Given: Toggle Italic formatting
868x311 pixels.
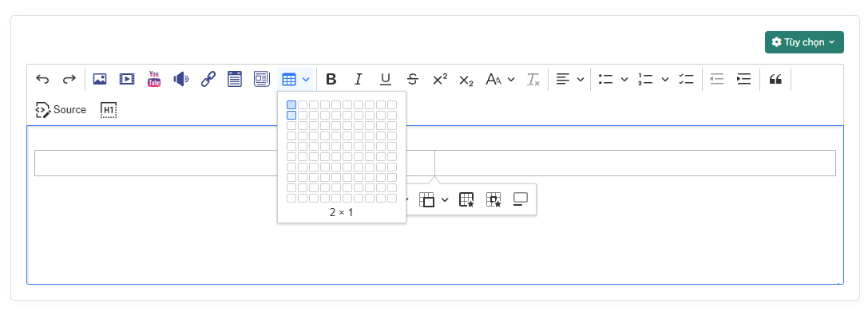Looking at the screenshot, I should (359, 79).
